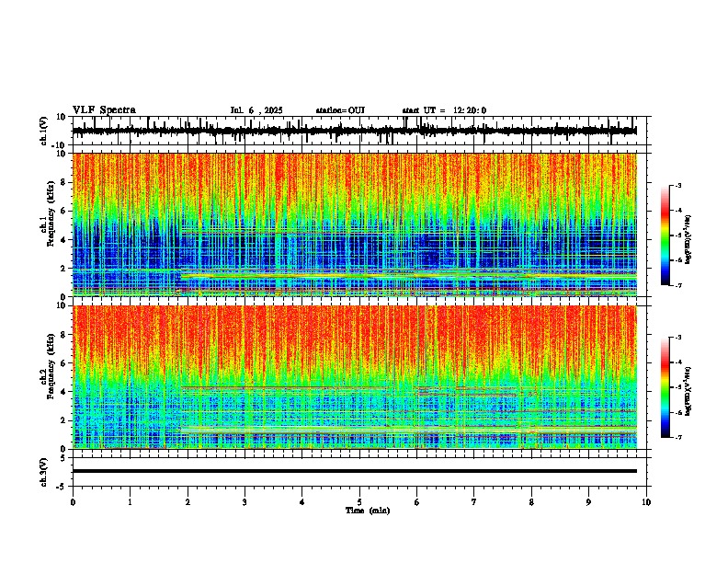Viewport: 728px width, 563px height.
Task: Click the ch.3 flat black trace
Action: (355, 471)
